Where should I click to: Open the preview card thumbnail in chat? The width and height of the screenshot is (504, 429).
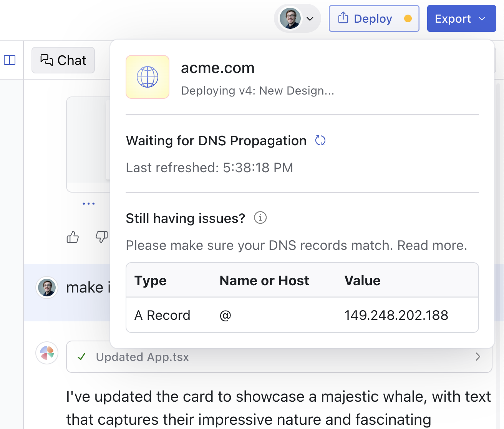tap(88, 144)
